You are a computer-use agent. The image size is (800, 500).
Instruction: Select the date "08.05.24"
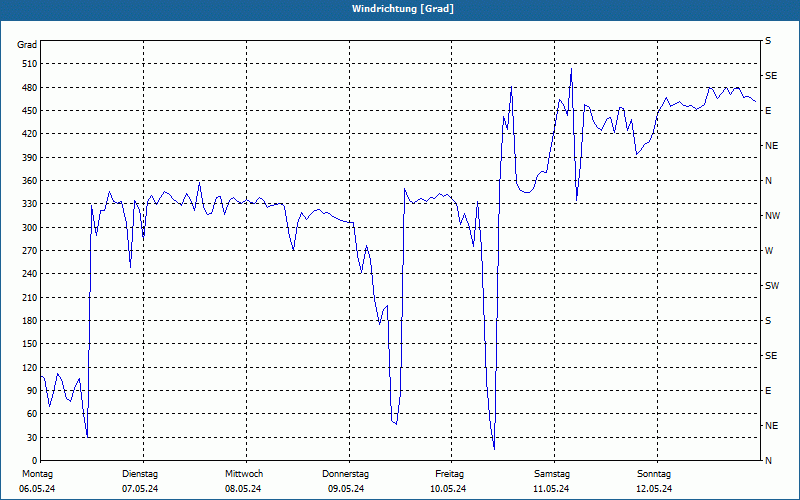[243, 489]
